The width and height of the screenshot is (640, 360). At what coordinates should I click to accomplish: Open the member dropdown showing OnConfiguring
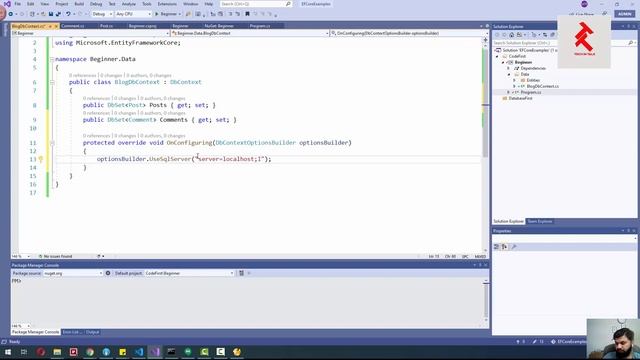(x=409, y=33)
